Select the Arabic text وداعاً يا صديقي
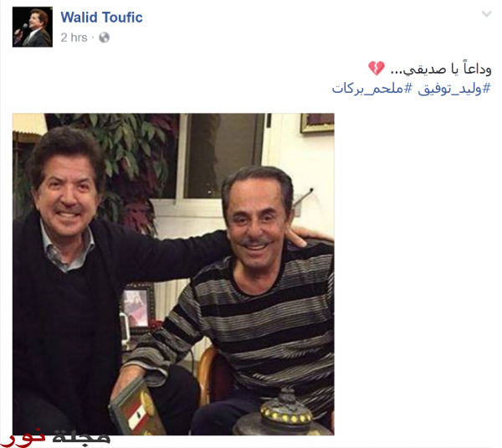 tap(441, 69)
